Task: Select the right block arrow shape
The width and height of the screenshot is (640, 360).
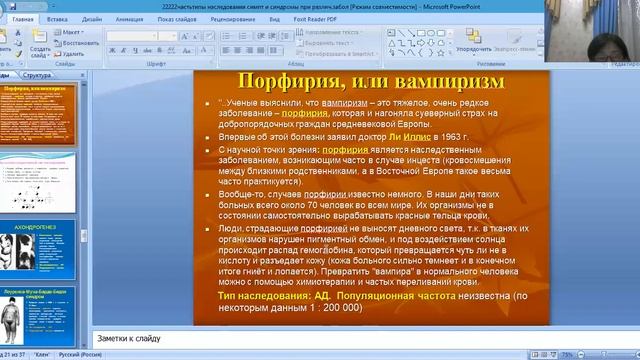Action: coord(421,43)
